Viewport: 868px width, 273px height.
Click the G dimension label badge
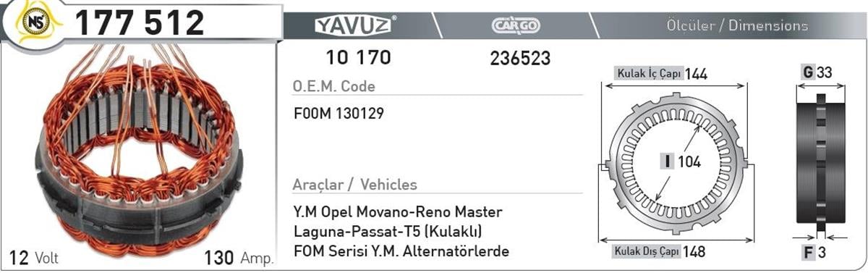(x=807, y=72)
